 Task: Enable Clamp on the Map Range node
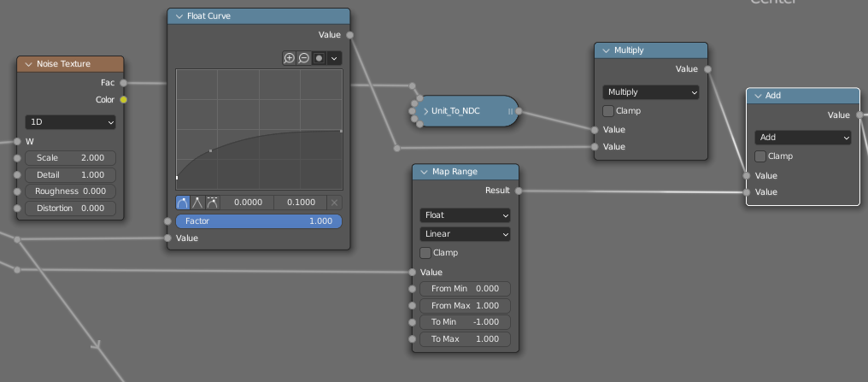tap(425, 253)
